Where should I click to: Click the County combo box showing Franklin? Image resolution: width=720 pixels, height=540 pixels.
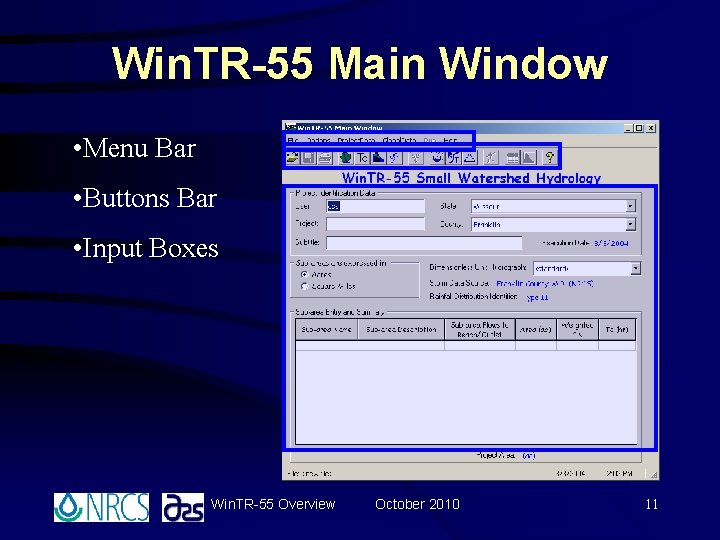553,224
